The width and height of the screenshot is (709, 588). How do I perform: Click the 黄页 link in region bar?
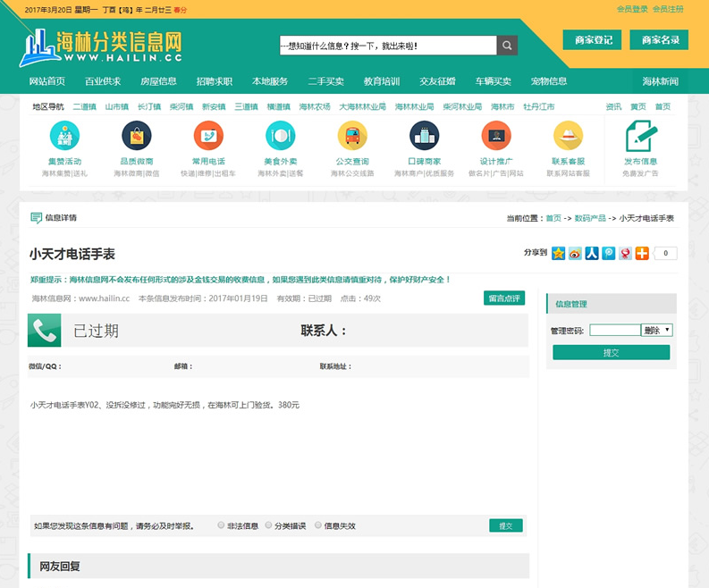click(638, 106)
